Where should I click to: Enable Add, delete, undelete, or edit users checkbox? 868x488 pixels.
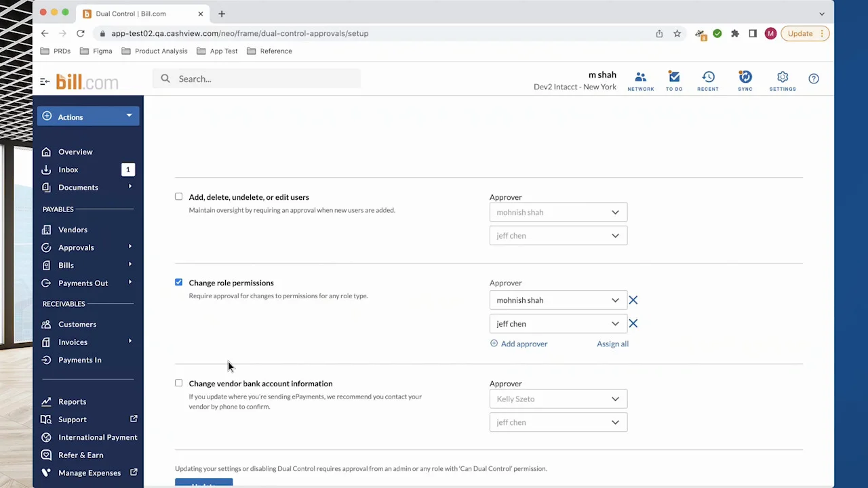[x=178, y=197]
